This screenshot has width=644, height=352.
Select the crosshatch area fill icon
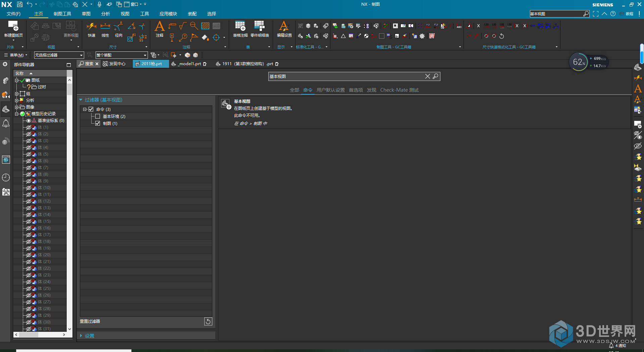coord(205,26)
